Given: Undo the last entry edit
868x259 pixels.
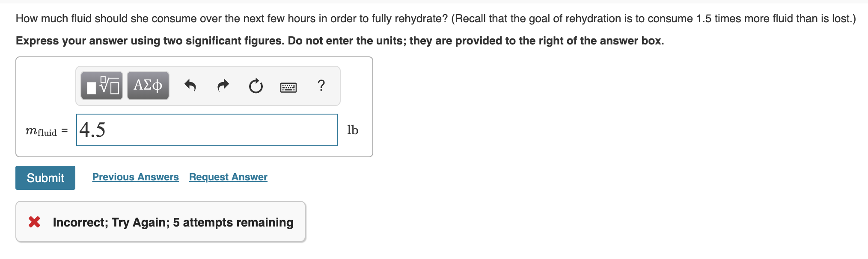Looking at the screenshot, I should [x=190, y=86].
